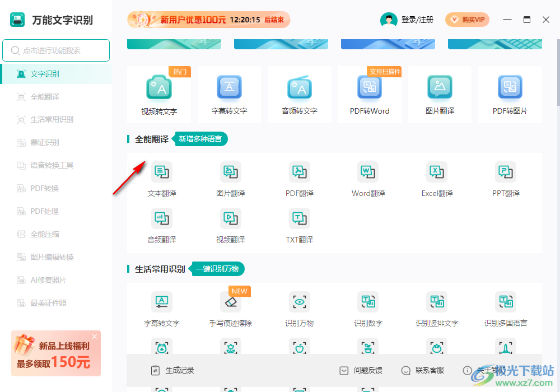
Task: Select the 文字识别 sidebar tab
Action: point(57,74)
